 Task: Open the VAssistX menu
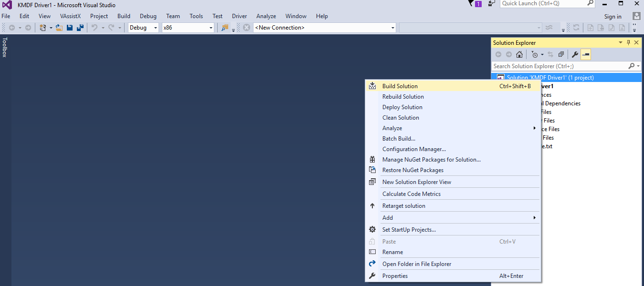(x=71, y=16)
